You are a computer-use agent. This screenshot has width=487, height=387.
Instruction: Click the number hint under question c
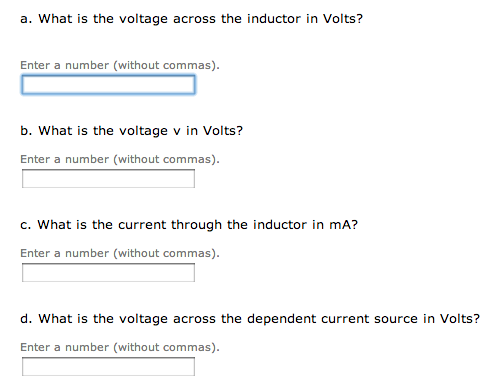[x=120, y=253]
